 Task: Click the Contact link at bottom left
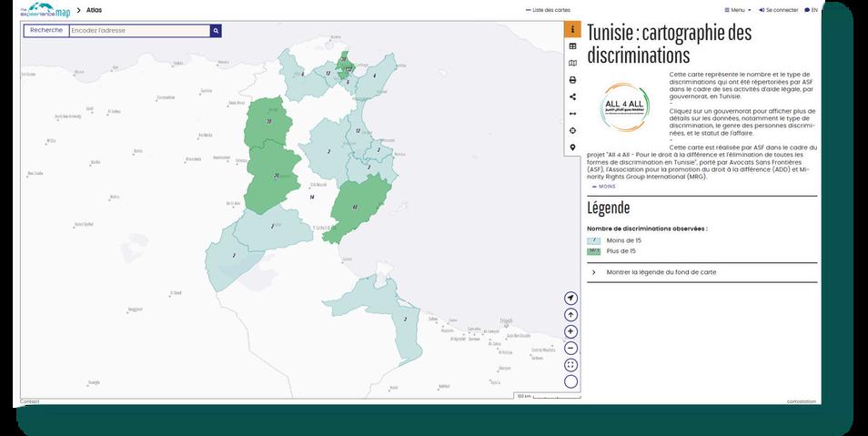point(29,401)
